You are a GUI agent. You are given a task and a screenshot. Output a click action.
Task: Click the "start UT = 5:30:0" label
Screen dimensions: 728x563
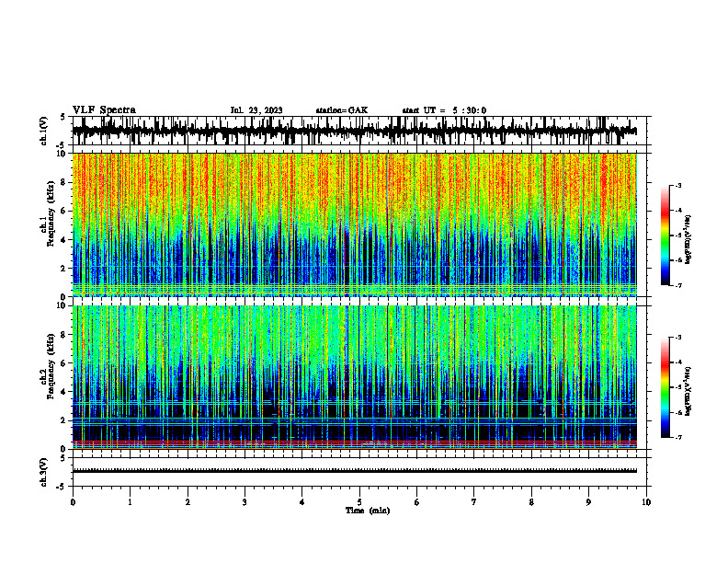click(444, 110)
